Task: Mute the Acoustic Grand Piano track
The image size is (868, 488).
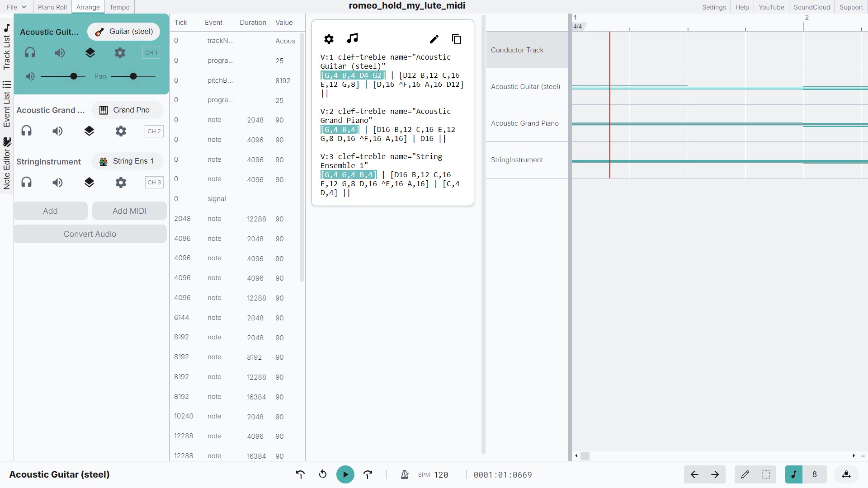Action: [x=57, y=131]
